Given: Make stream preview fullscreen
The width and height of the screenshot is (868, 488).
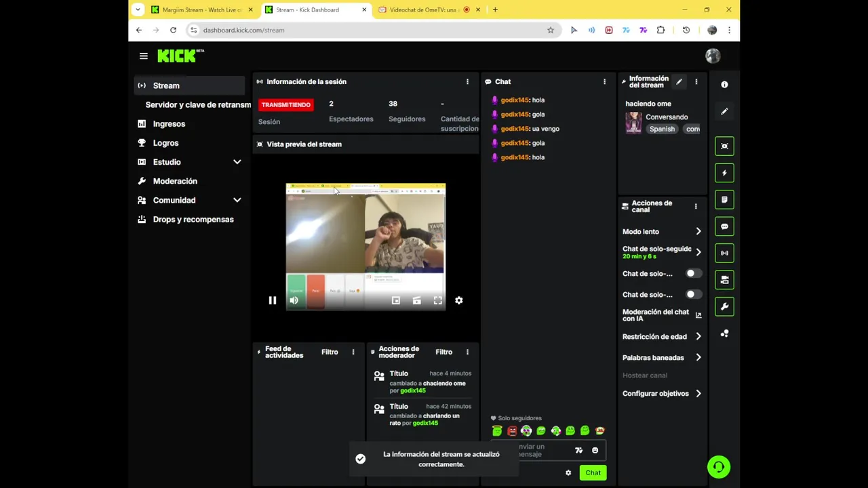Looking at the screenshot, I should (438, 300).
